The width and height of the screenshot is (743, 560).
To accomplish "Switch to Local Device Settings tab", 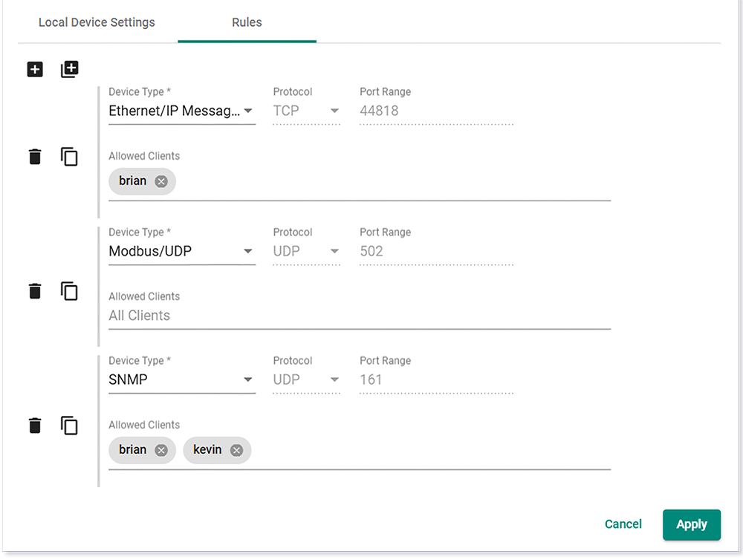I will pyautogui.click(x=97, y=22).
